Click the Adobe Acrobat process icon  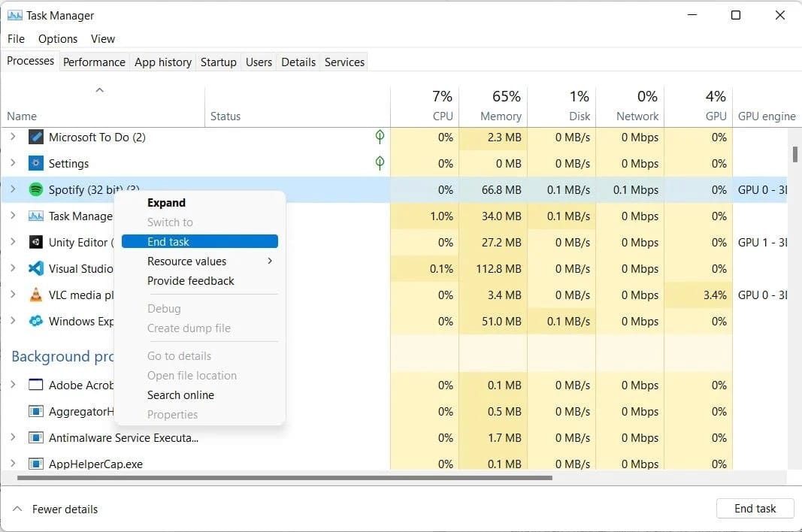(35, 385)
